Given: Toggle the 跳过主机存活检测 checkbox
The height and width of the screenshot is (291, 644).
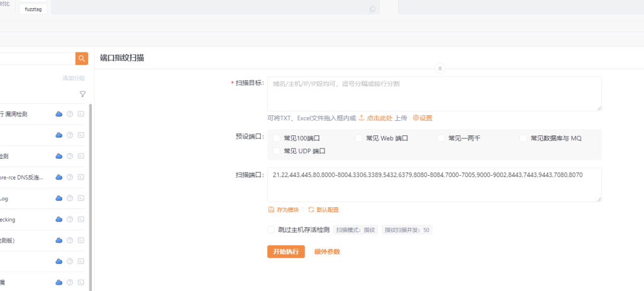Looking at the screenshot, I should [x=271, y=230].
